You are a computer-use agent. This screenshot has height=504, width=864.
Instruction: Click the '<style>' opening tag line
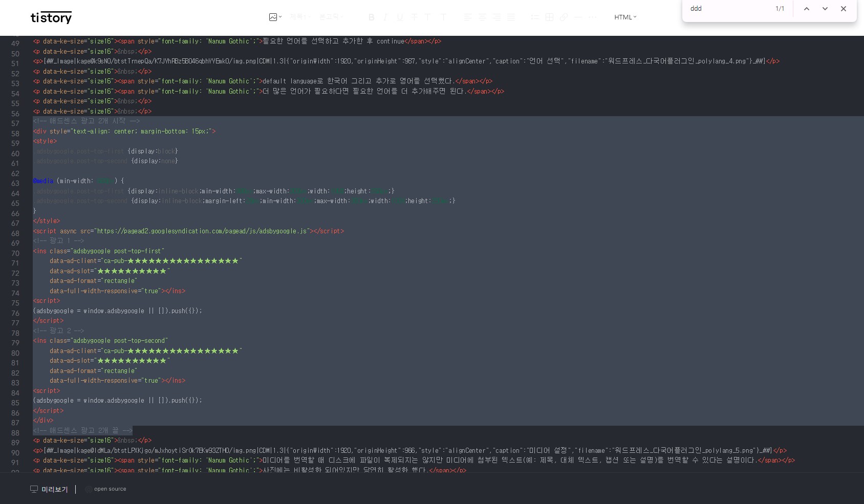45,141
